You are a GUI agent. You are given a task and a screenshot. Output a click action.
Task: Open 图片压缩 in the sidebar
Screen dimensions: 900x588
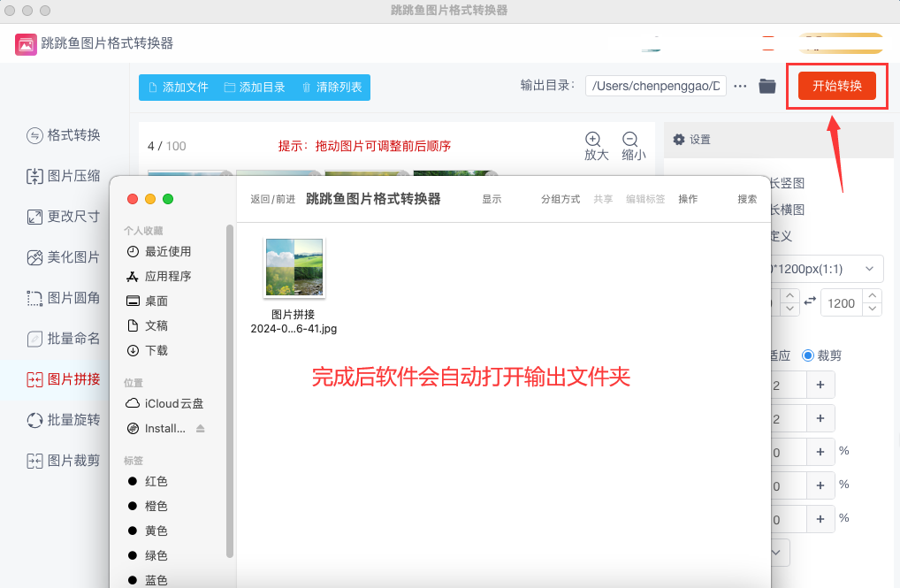tap(64, 176)
